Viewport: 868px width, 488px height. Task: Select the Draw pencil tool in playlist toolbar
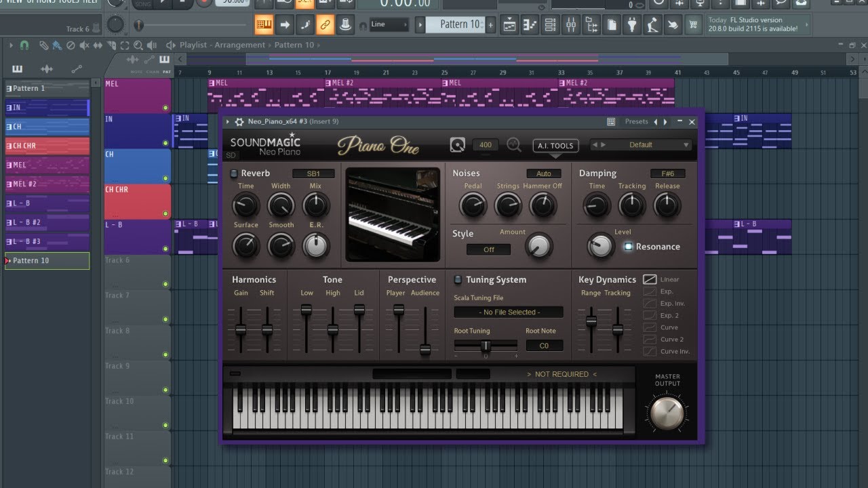pyautogui.click(x=43, y=45)
